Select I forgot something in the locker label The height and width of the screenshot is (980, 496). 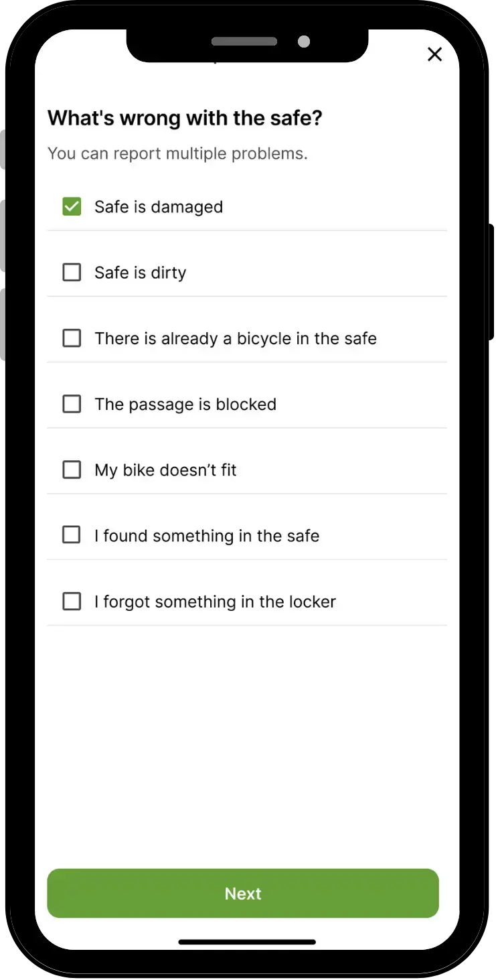click(x=215, y=602)
